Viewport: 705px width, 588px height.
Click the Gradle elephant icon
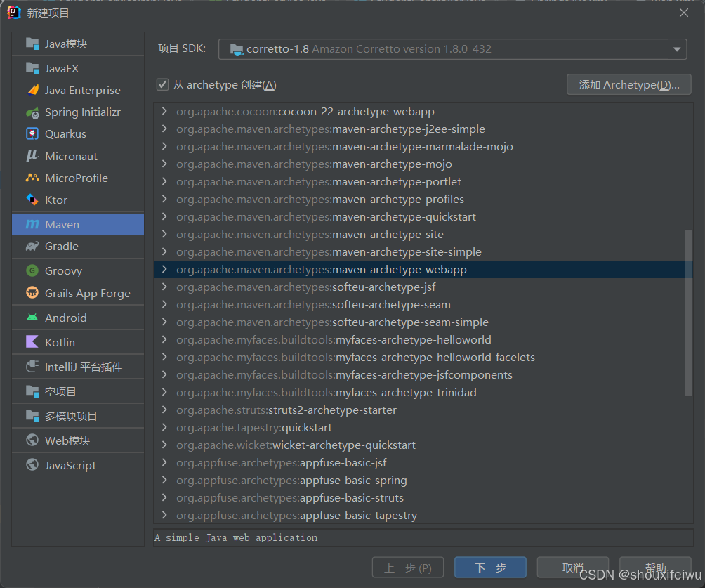(x=32, y=246)
